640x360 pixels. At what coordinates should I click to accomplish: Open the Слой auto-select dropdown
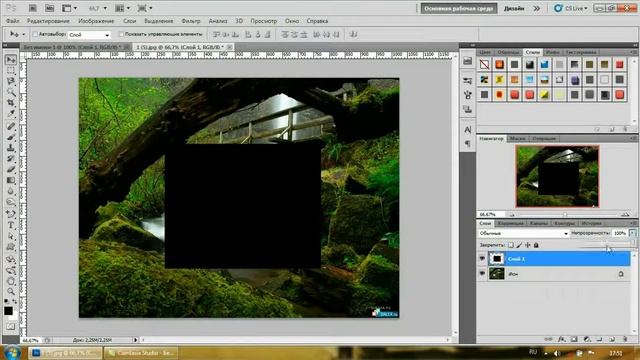pos(89,35)
